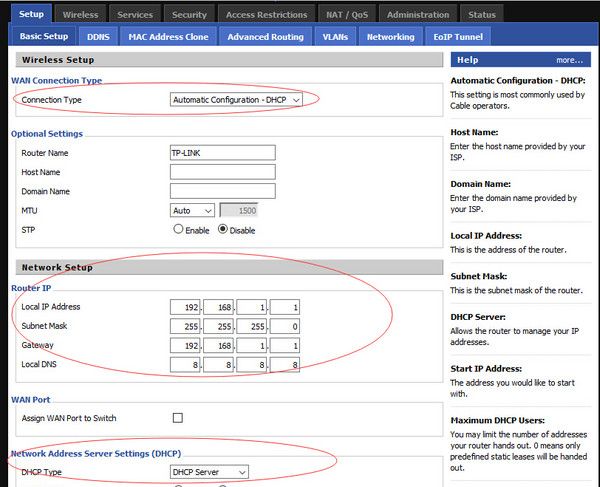Click the Help more... link

[x=569, y=60]
